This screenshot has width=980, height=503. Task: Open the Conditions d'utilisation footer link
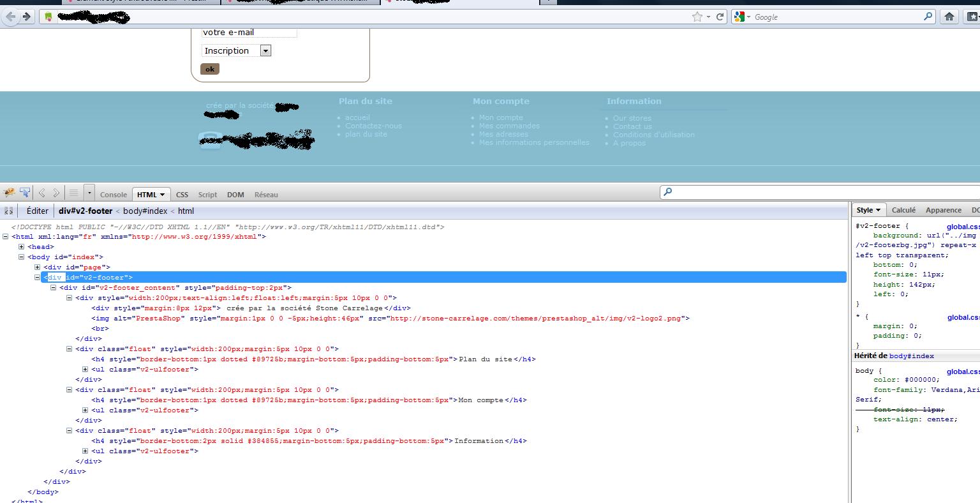coord(654,135)
